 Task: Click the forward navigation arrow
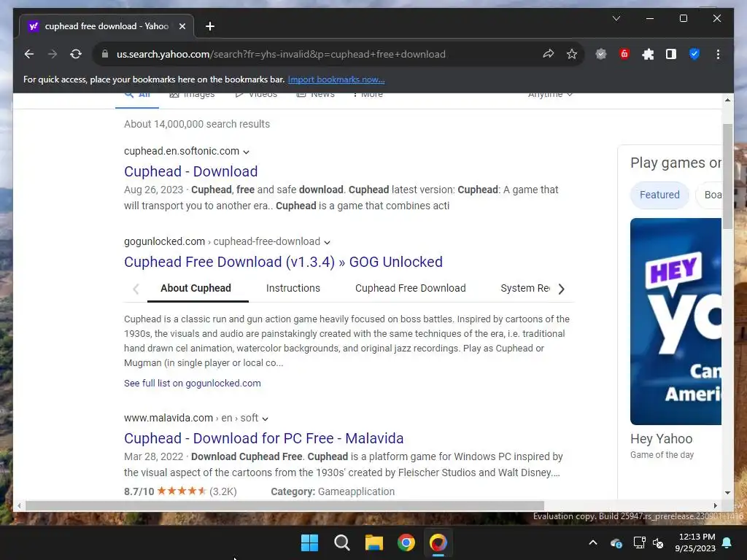(x=53, y=54)
